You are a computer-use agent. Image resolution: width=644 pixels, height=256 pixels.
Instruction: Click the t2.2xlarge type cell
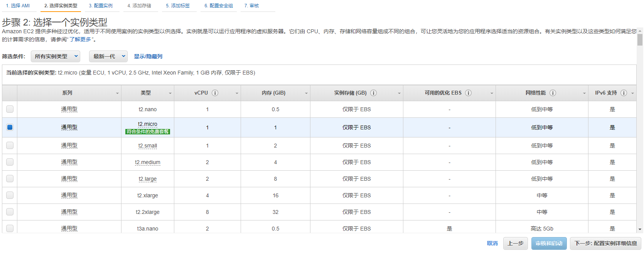[148, 212]
